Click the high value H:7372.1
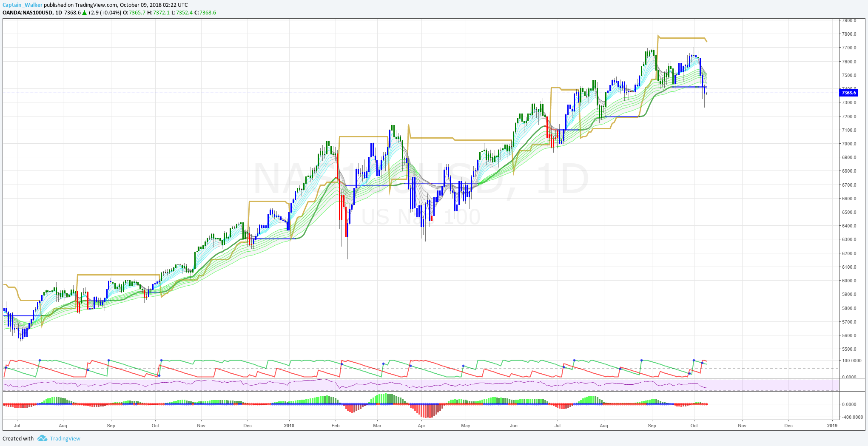 click(158, 13)
